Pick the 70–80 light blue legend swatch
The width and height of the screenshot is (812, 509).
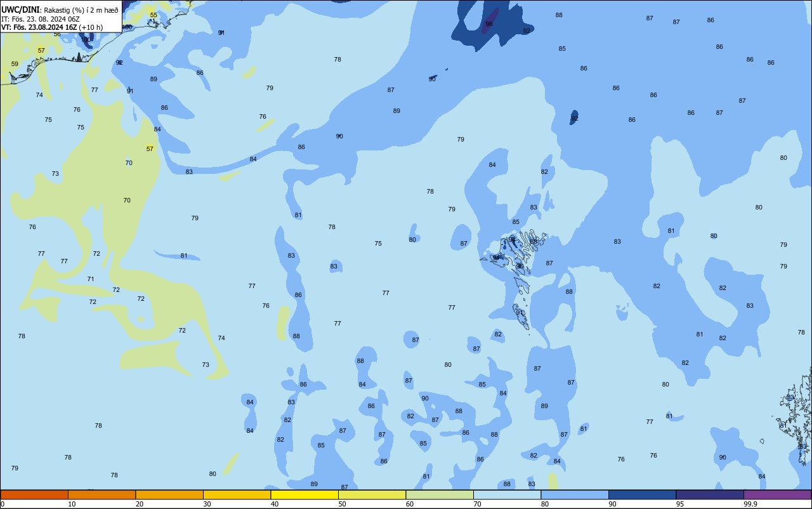point(507,494)
